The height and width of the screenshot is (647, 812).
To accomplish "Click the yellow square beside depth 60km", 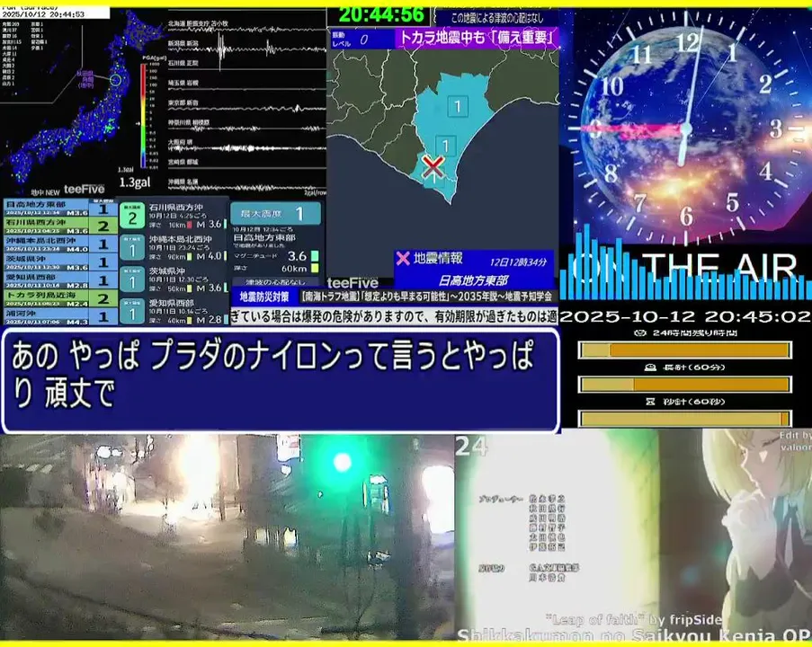I will (x=315, y=268).
